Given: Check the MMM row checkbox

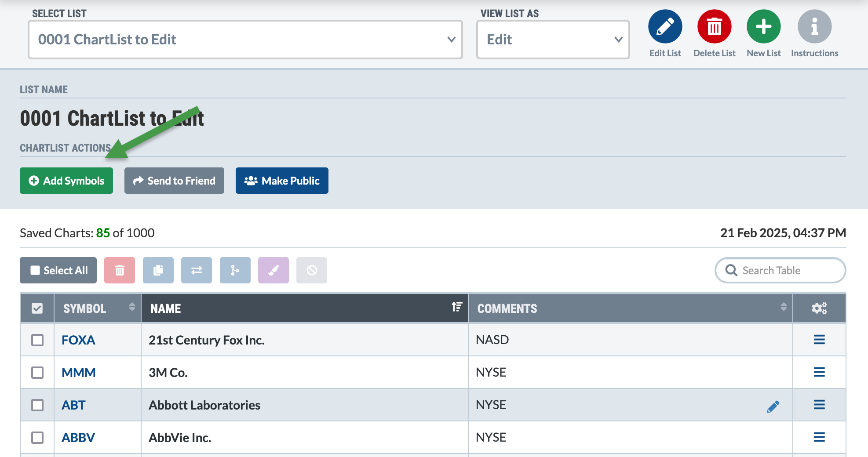Looking at the screenshot, I should tap(37, 373).
